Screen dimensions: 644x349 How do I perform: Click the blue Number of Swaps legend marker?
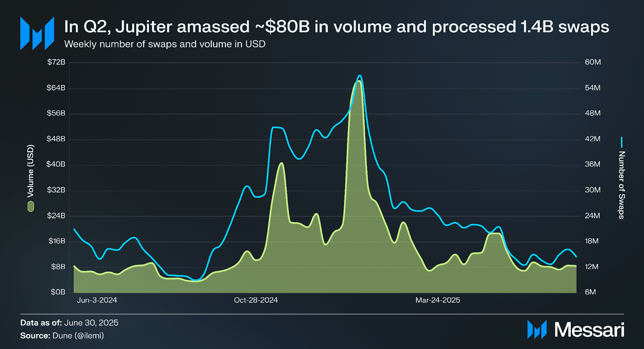point(621,142)
